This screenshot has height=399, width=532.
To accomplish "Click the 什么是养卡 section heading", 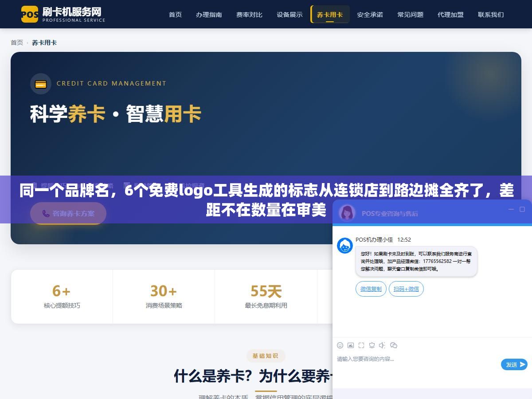I will point(253,376).
